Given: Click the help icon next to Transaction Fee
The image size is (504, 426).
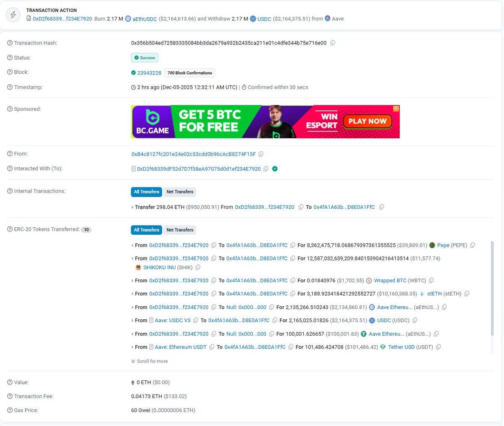Looking at the screenshot, I should tap(10, 397).
